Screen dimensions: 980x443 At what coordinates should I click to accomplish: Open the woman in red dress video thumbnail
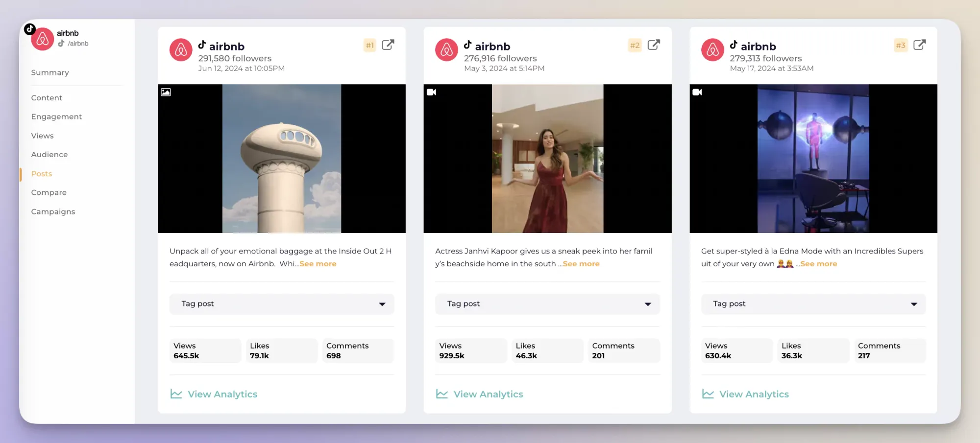coord(547,159)
